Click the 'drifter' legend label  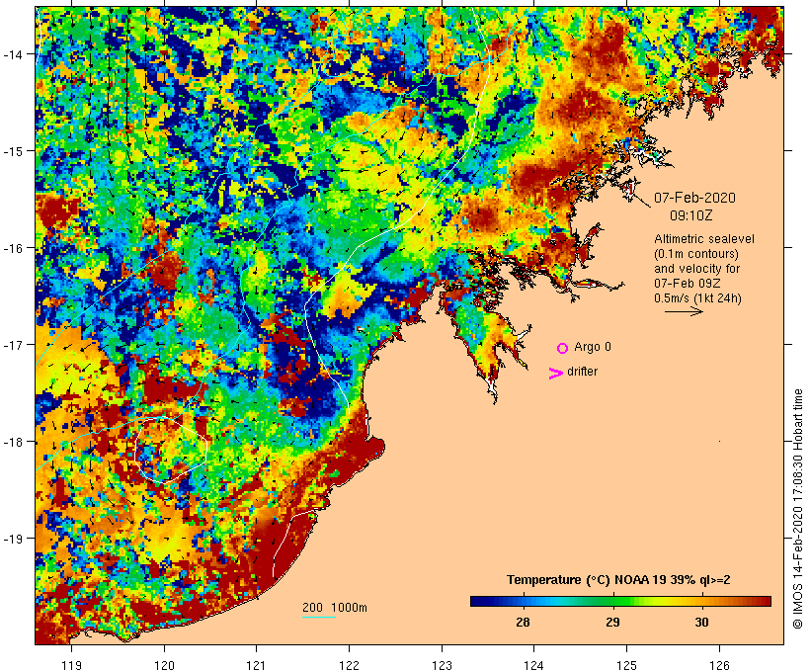click(x=582, y=372)
